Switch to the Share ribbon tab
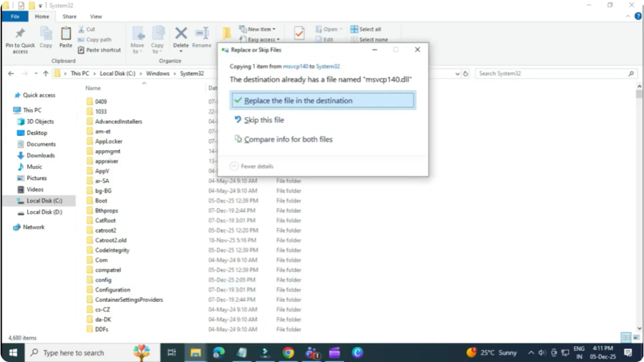644x362 pixels. coord(69,16)
